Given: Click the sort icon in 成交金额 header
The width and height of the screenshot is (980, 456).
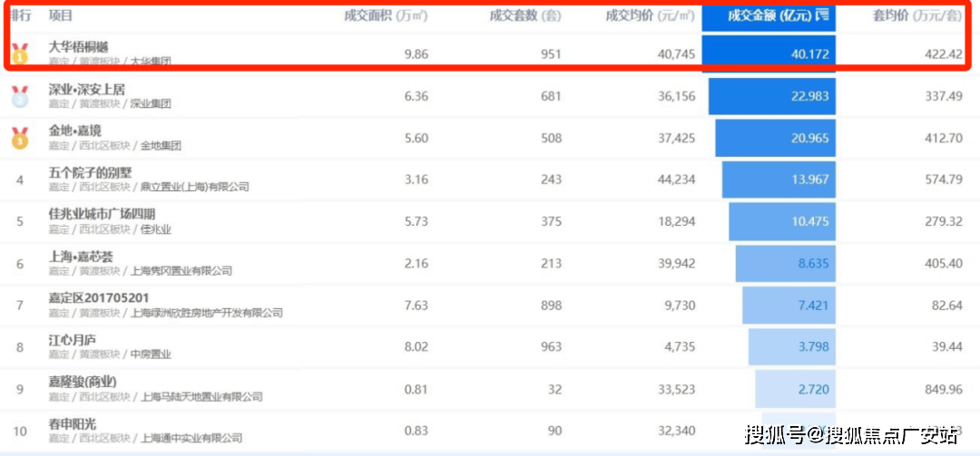Looking at the screenshot, I should pos(822,15).
